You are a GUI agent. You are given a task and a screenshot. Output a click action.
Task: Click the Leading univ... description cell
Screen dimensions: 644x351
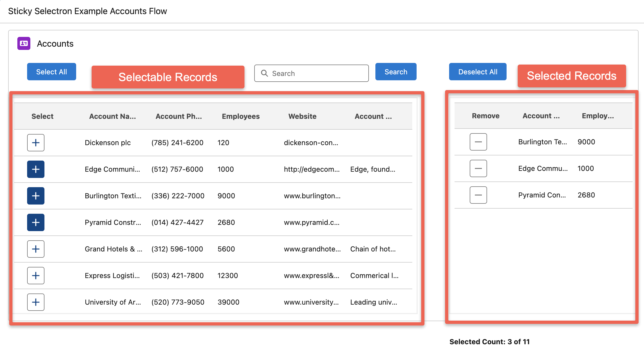click(x=374, y=302)
